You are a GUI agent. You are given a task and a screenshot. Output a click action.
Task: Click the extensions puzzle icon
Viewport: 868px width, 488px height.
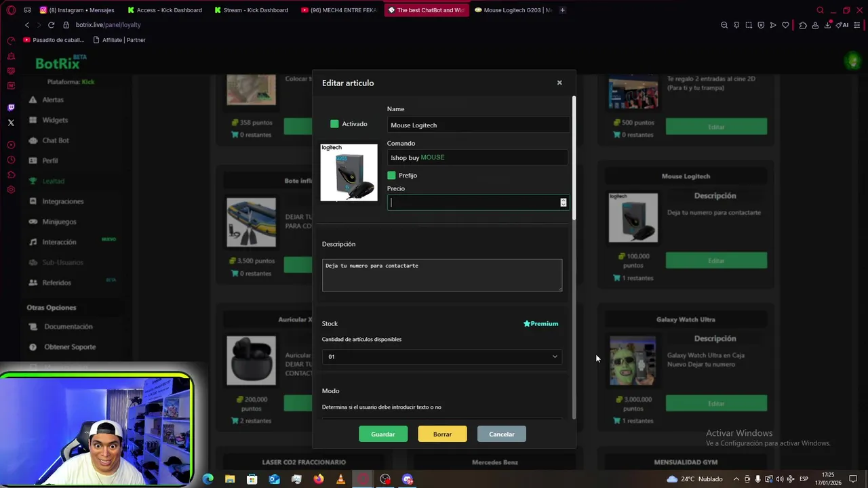click(803, 25)
